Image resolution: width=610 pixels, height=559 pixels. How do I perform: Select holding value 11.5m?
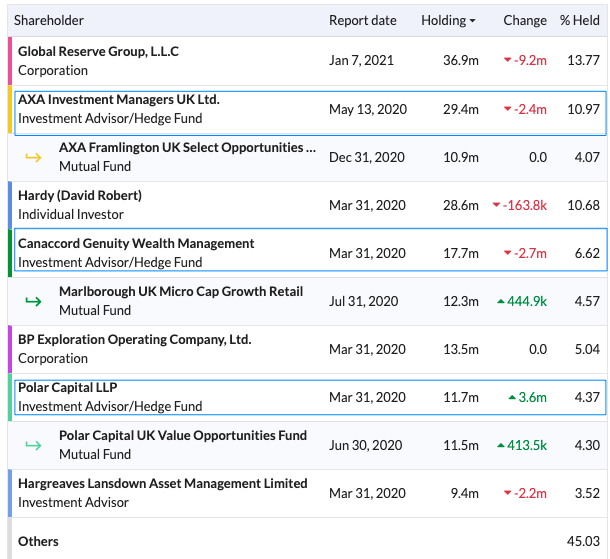point(461,445)
